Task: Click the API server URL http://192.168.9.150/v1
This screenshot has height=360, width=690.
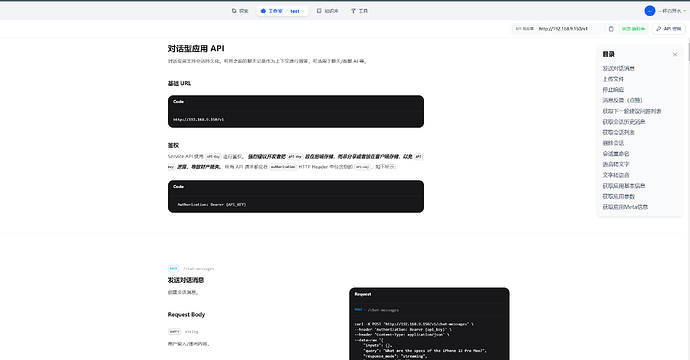Action: click(563, 29)
